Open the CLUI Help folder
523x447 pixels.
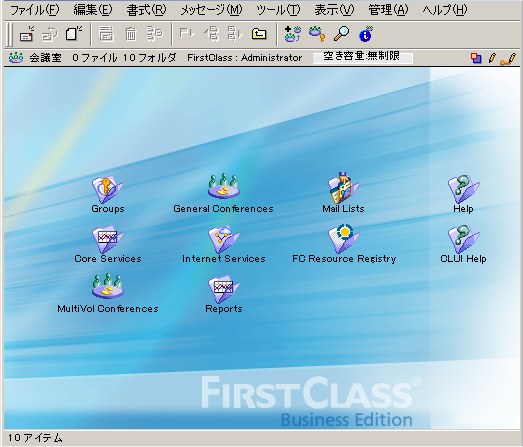464,240
